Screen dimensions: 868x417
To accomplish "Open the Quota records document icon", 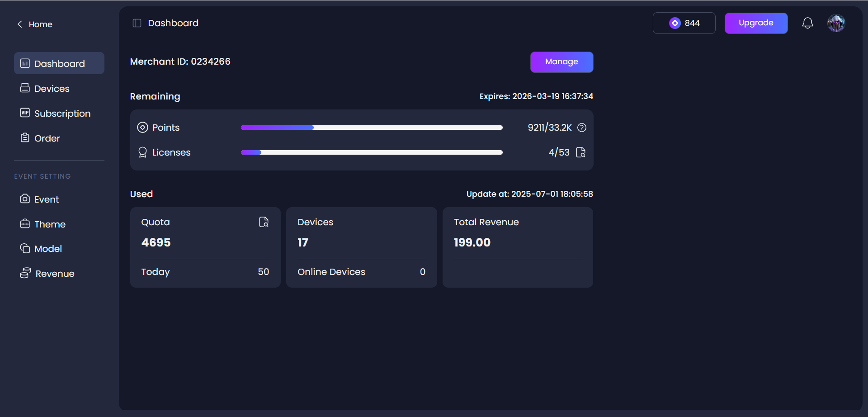I will 264,222.
